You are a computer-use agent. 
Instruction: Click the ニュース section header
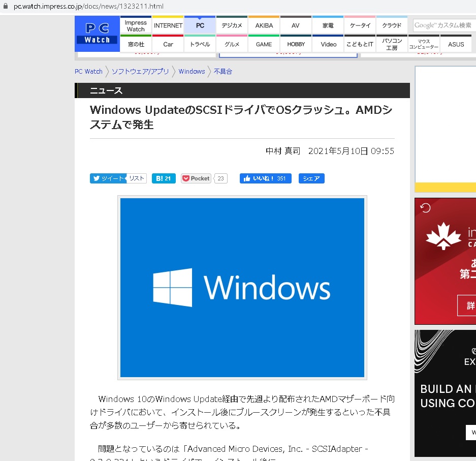tap(242, 90)
